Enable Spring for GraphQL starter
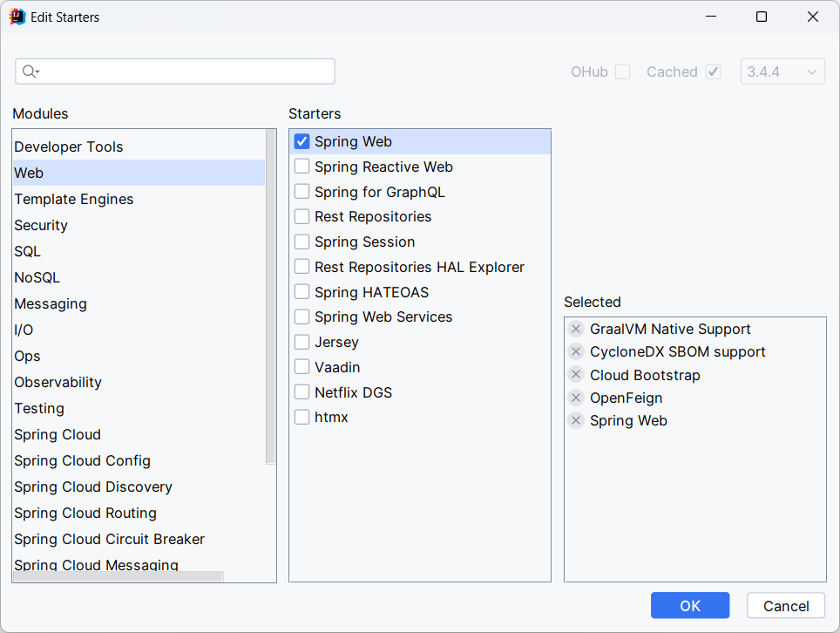The height and width of the screenshot is (633, 840). coord(302,191)
